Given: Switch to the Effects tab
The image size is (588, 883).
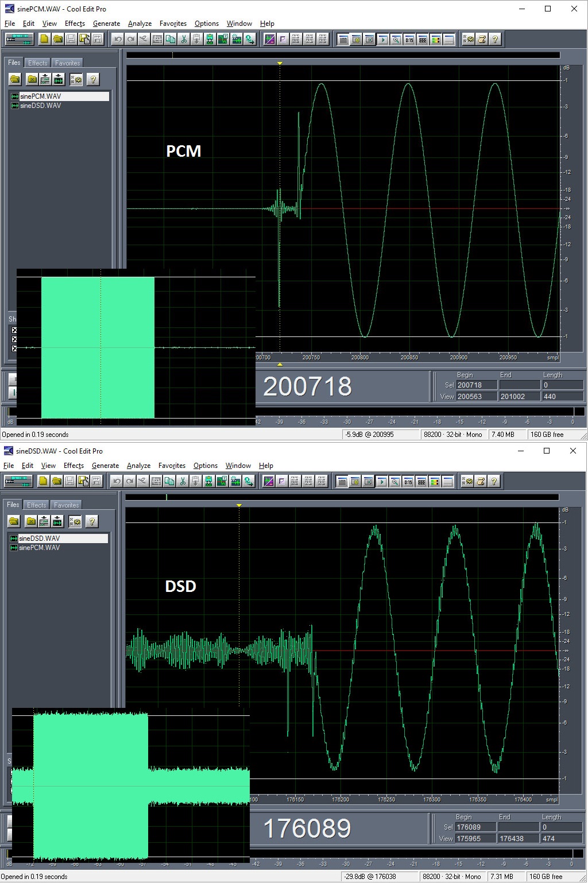Looking at the screenshot, I should 37,63.
